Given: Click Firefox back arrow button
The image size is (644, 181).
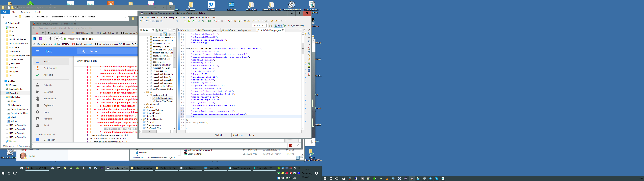Looking at the screenshot, I should coord(57,39).
